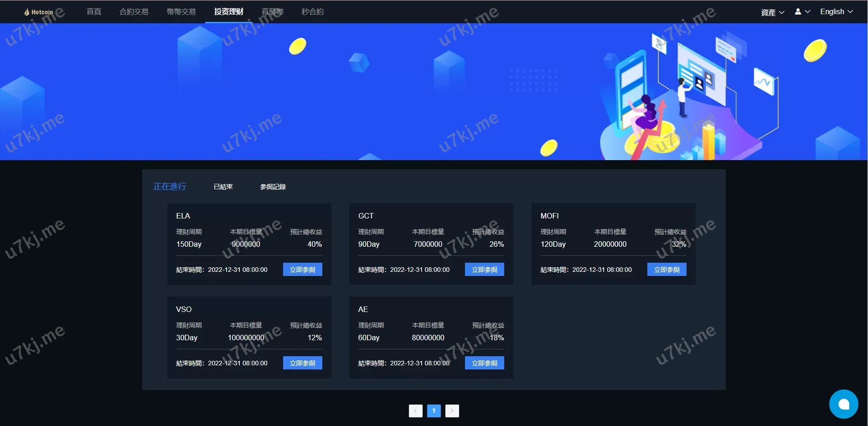This screenshot has width=868, height=426.
Task: Click the Hotcoin logo
Action: click(x=39, y=12)
